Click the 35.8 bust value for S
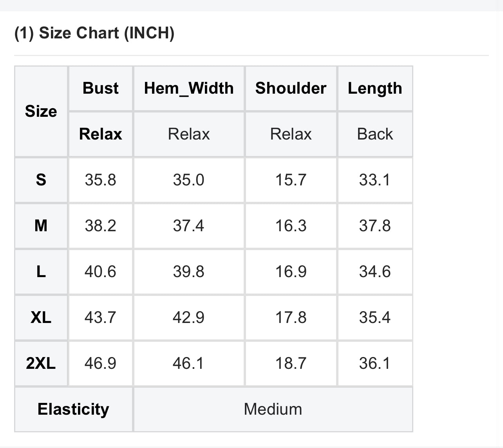 [x=101, y=180]
